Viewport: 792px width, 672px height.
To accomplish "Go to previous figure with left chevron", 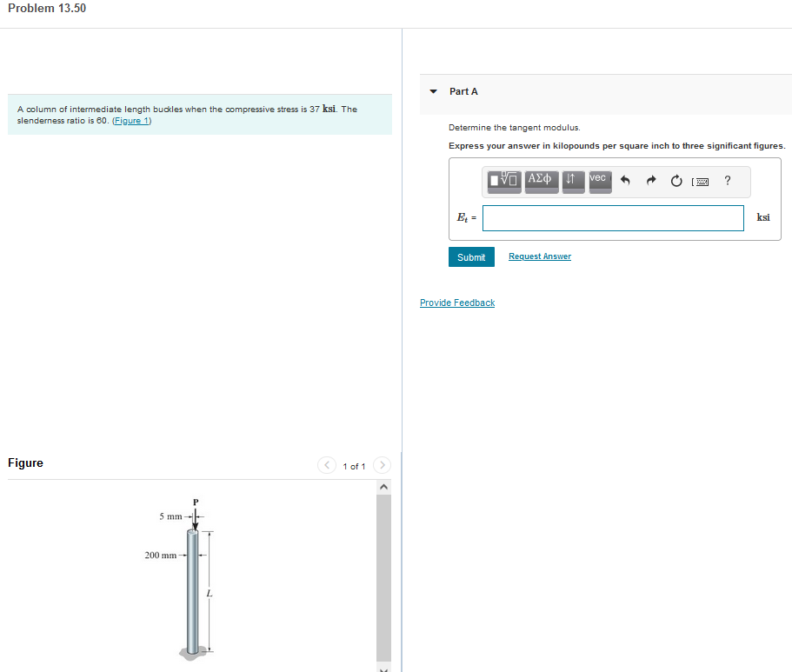I will [326, 465].
